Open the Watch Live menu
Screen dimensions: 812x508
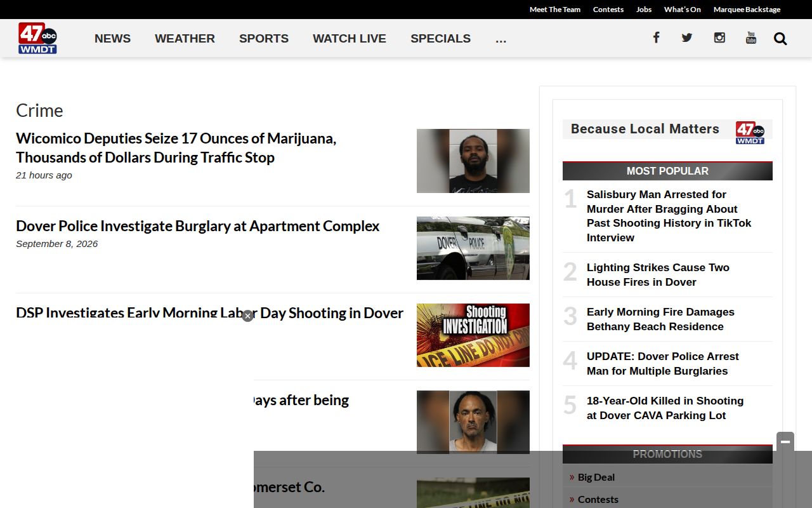coord(350,38)
